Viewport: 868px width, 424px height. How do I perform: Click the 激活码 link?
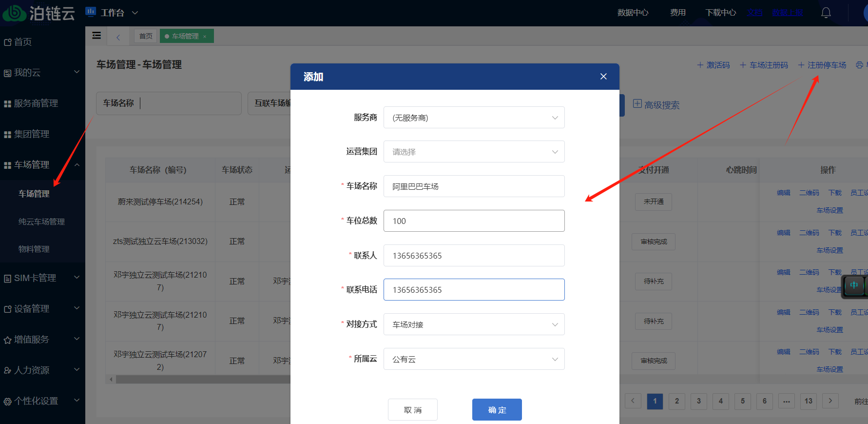click(x=718, y=65)
